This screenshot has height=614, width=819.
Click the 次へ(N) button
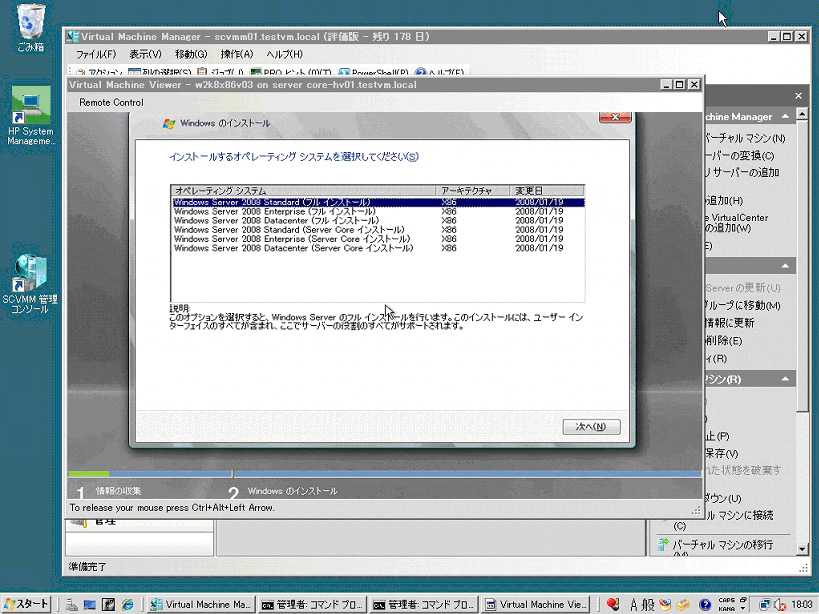pos(591,427)
